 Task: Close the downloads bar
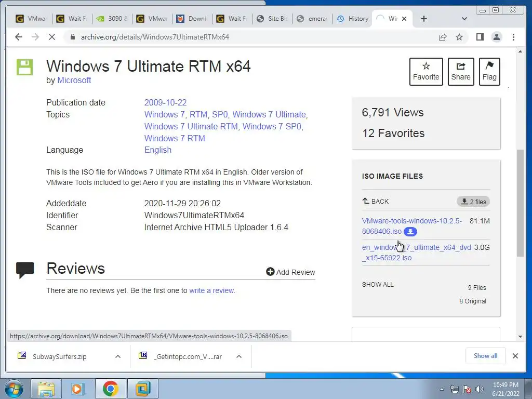click(x=515, y=356)
